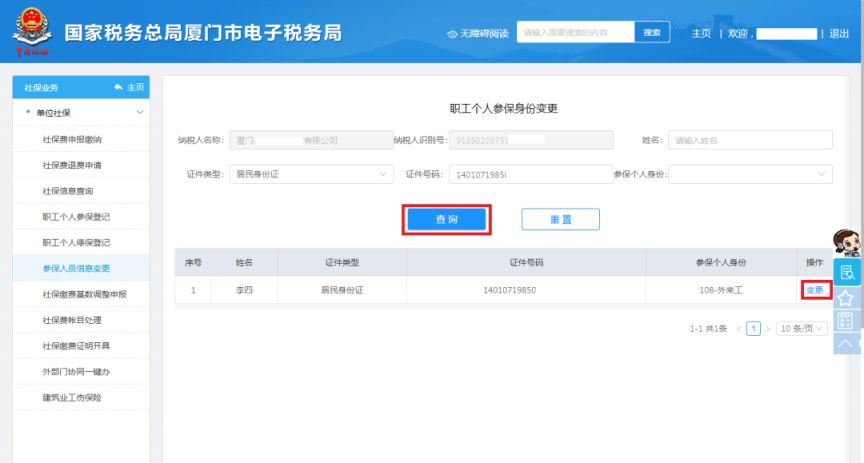The height and width of the screenshot is (463, 864).
Task: Open the calculator sidebar icon
Action: click(846, 320)
